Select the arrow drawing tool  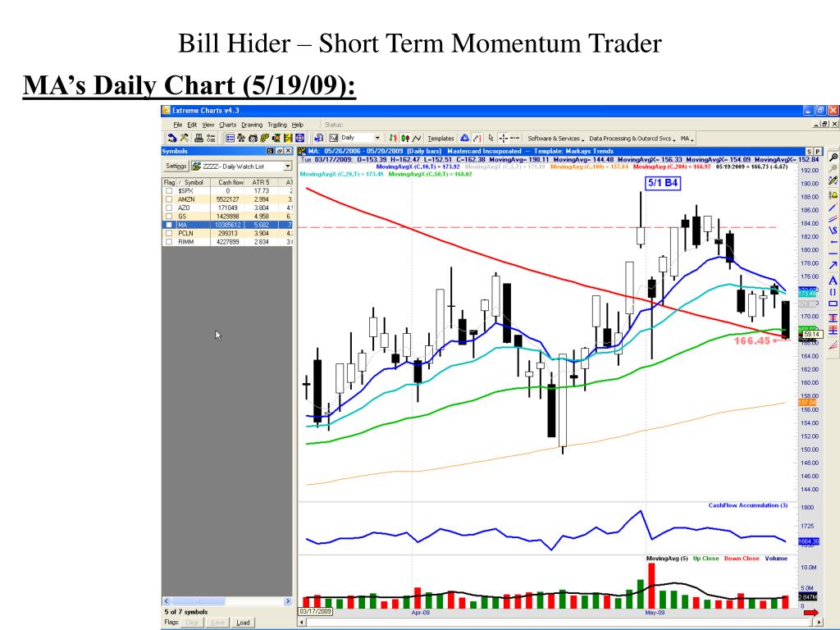[833, 265]
